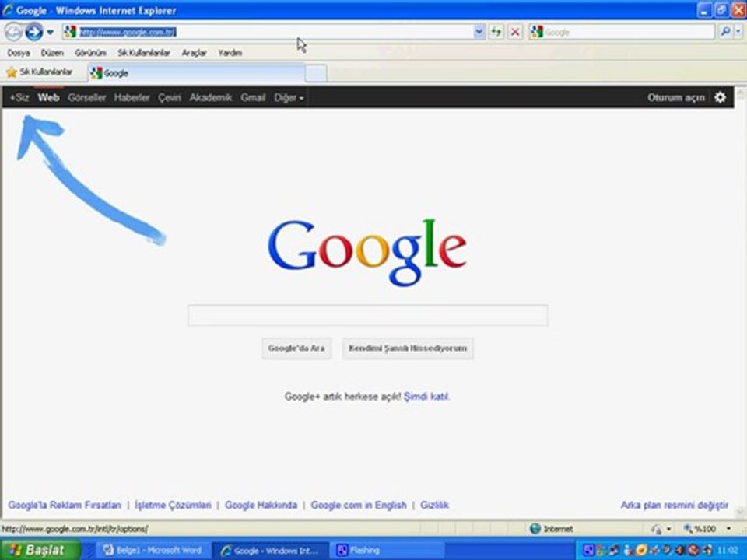Open Akademik in Google bar
747x560 pixels.
point(211,98)
